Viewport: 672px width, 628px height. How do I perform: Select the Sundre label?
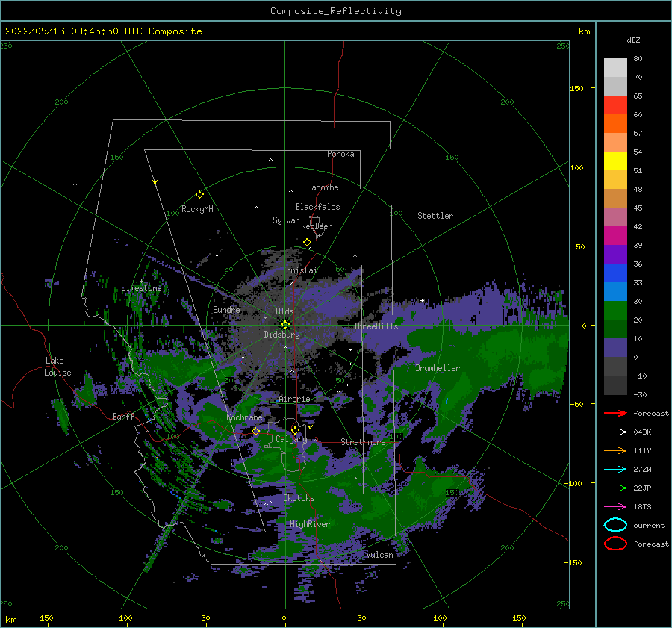[x=226, y=309]
